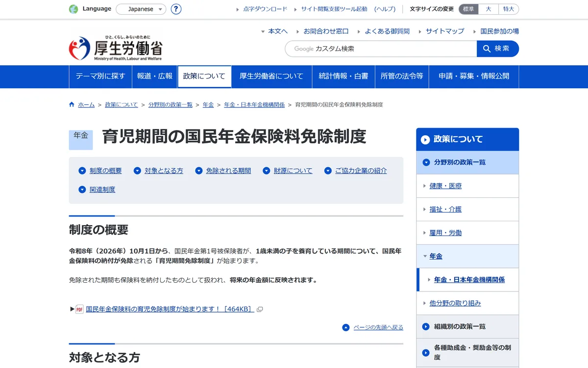Screen dimensions: 588x368
Task: Jump to 制度の概要 anchor
Action: coord(106,171)
